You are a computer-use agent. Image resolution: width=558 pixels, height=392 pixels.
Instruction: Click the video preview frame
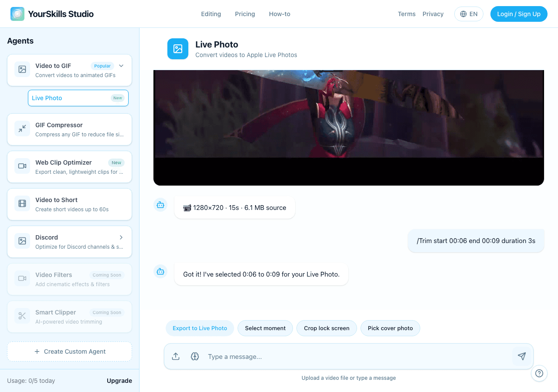pos(349,128)
